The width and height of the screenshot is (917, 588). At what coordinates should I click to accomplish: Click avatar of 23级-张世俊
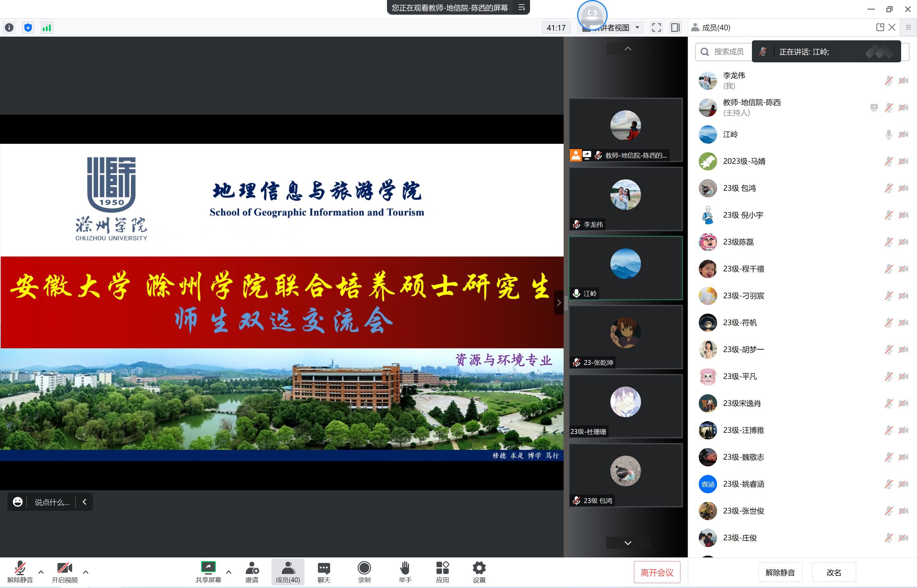(707, 511)
